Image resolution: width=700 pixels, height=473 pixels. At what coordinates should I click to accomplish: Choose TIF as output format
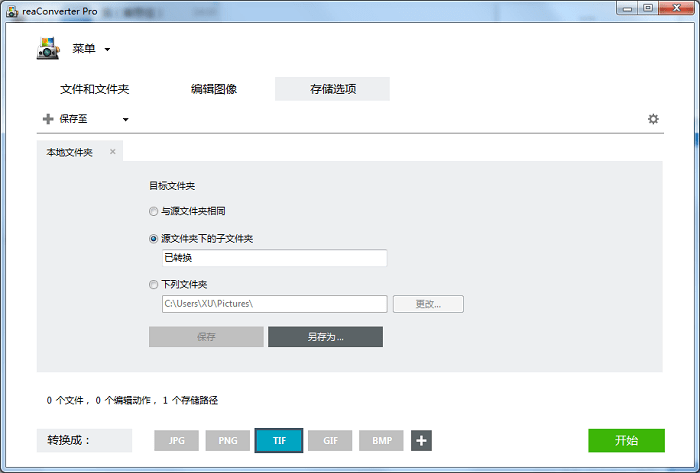coord(278,441)
